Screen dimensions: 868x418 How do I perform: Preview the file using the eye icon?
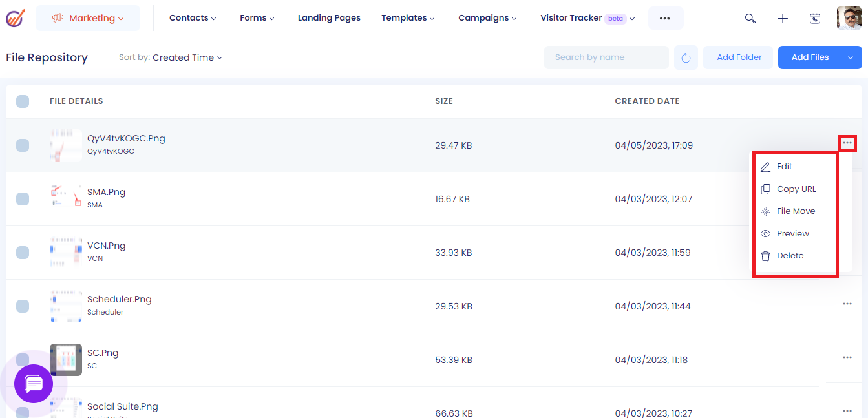point(767,233)
